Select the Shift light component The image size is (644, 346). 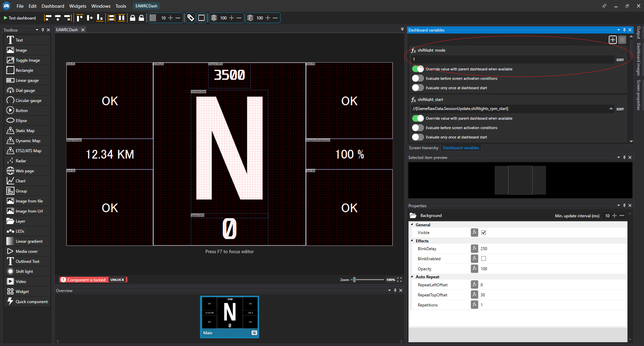tap(28, 272)
